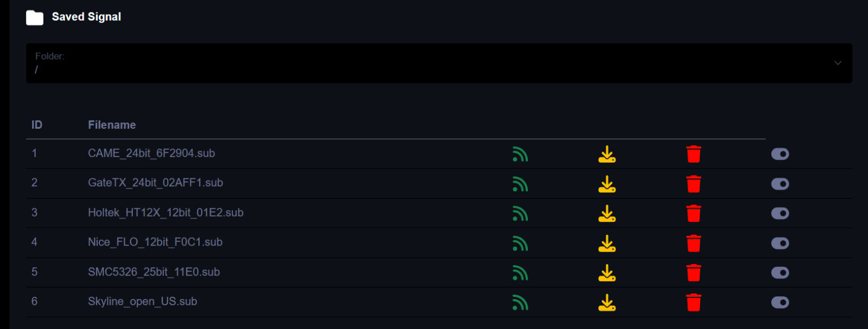Toggle the switch for SMC5326_25bit_11E0.sub
Screen dimensions: 868x329
[x=780, y=273]
